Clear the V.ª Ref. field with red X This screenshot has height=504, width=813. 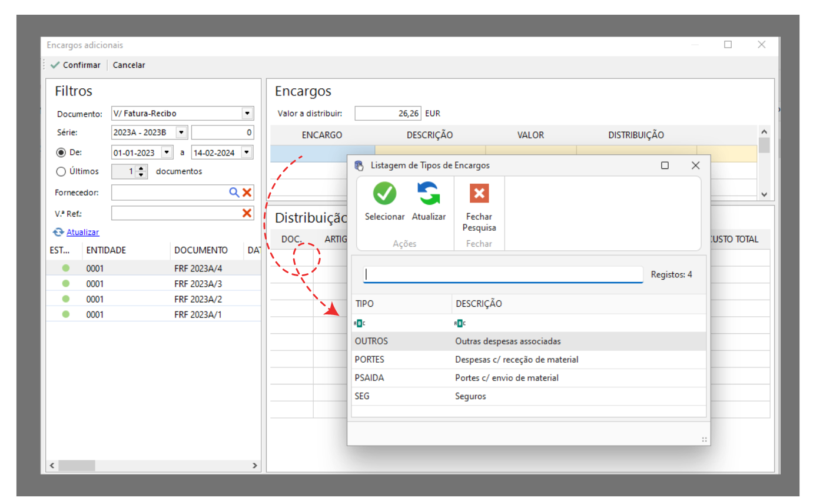pyautogui.click(x=247, y=213)
